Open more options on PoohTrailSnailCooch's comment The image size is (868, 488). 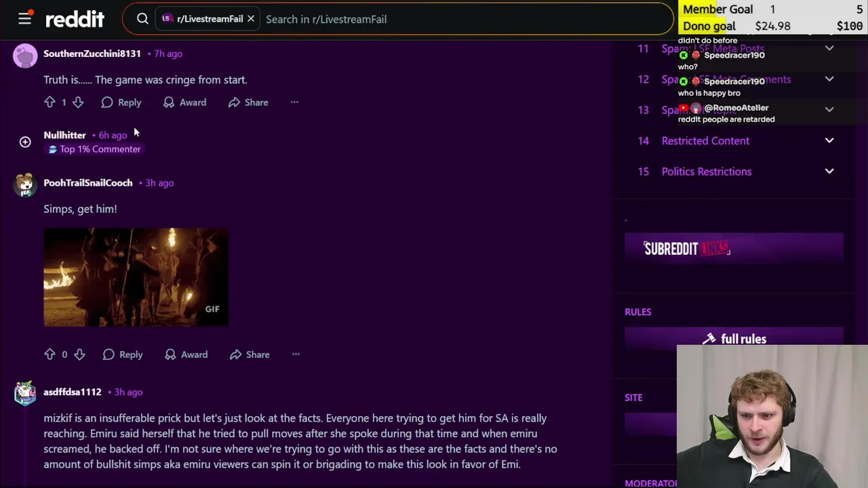coord(296,354)
